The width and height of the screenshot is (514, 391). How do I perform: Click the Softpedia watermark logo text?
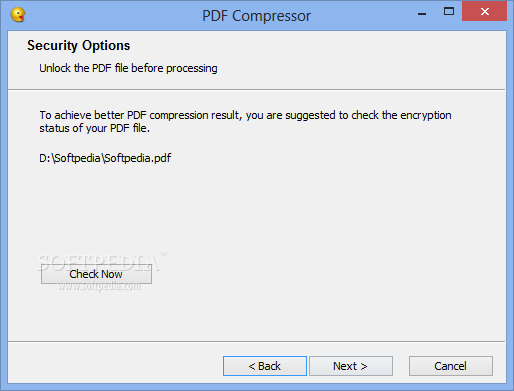click(100, 262)
